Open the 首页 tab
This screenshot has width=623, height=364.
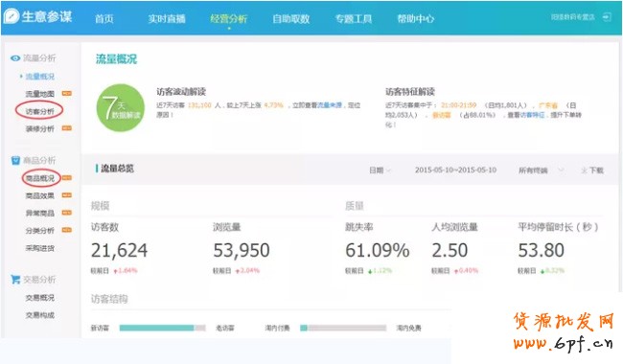click(x=104, y=18)
